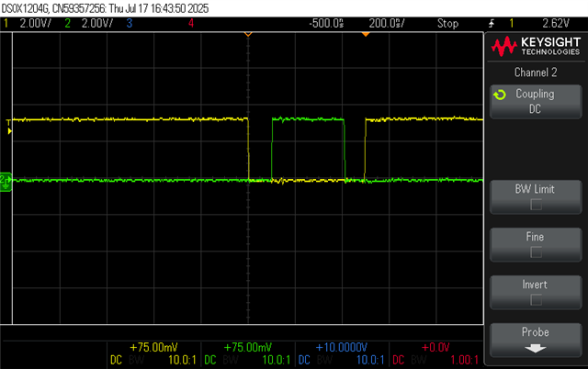Click channel 4 offset +0.0V

tap(435, 347)
